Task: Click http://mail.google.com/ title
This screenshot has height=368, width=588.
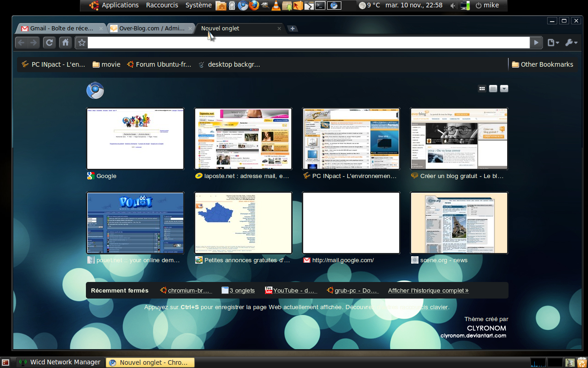Action: tap(343, 260)
